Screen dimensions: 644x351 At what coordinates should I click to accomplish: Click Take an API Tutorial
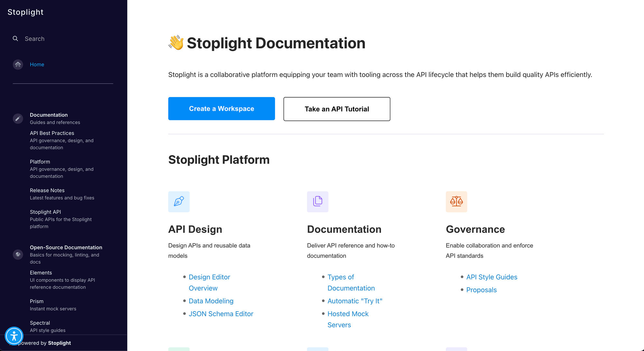tap(336, 109)
